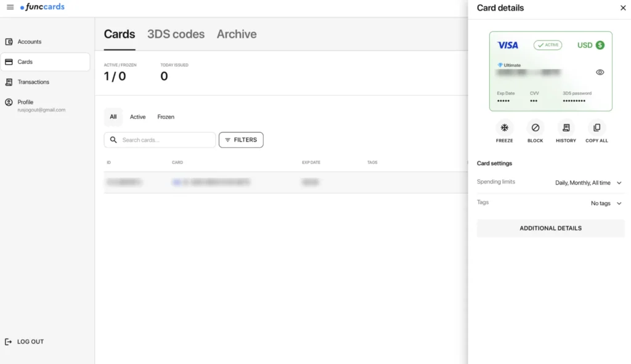Select the Active cards filter

click(x=137, y=116)
